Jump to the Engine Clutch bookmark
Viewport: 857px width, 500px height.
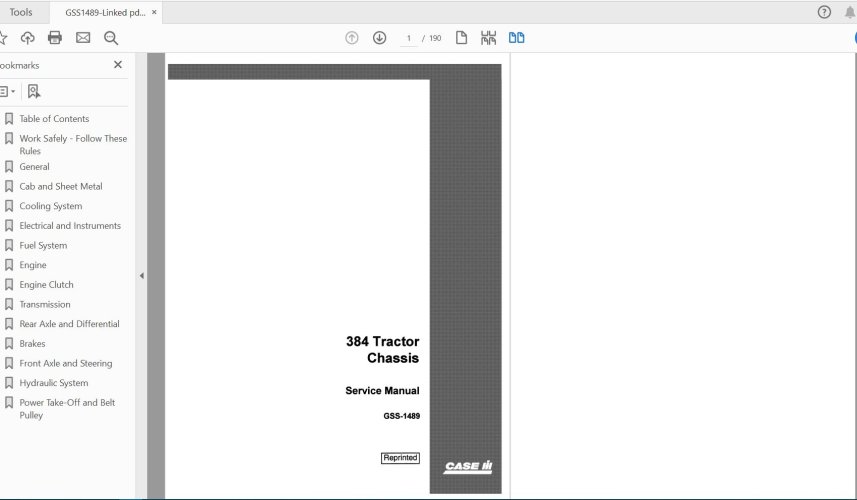point(46,285)
